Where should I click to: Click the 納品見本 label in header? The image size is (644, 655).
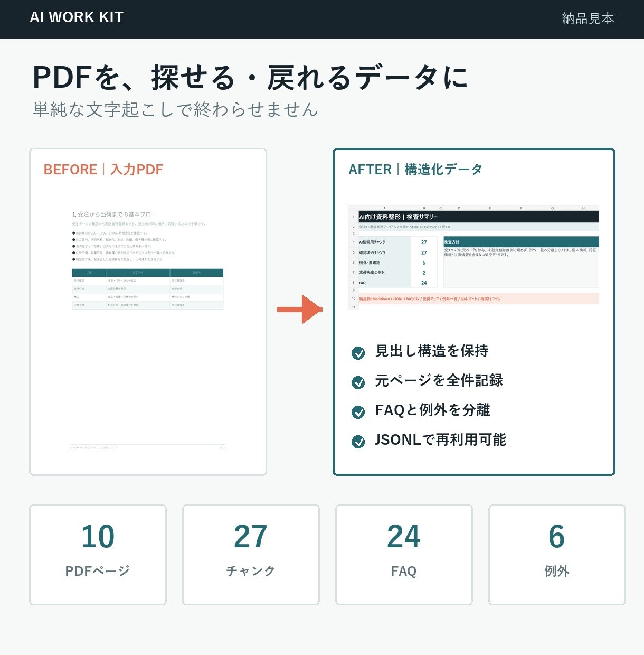[x=588, y=18]
